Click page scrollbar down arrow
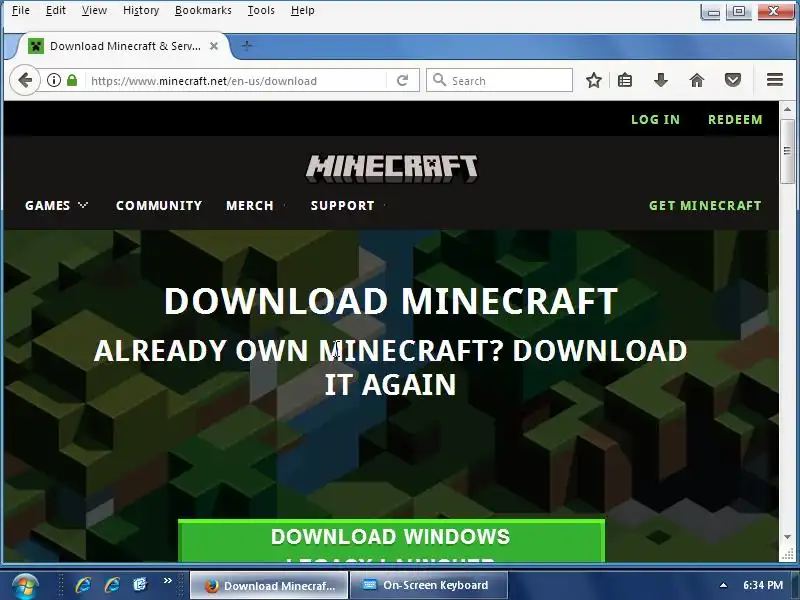This screenshot has height=600, width=800. (787, 537)
